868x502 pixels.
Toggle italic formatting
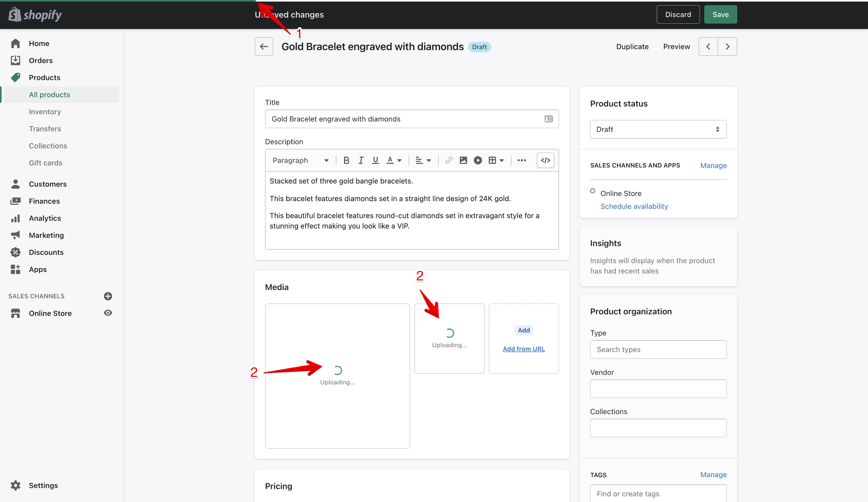[361, 160]
